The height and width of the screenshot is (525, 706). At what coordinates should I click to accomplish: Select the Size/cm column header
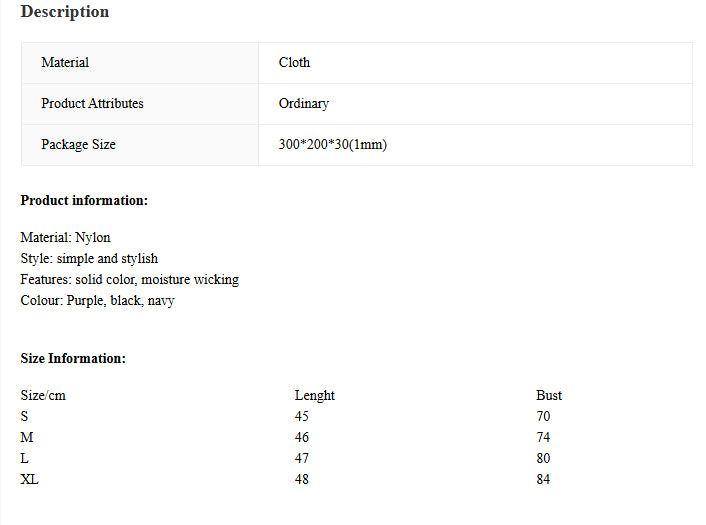point(43,395)
